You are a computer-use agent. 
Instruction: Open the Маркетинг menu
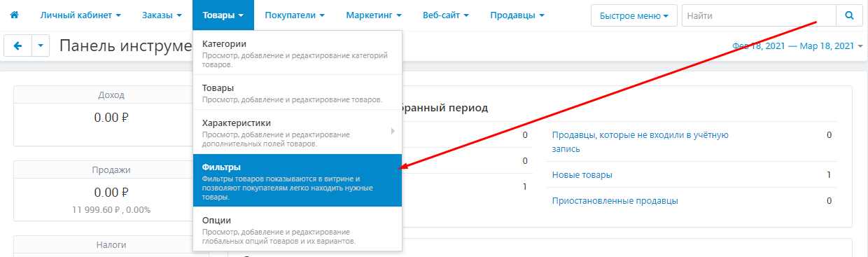pyautogui.click(x=373, y=15)
